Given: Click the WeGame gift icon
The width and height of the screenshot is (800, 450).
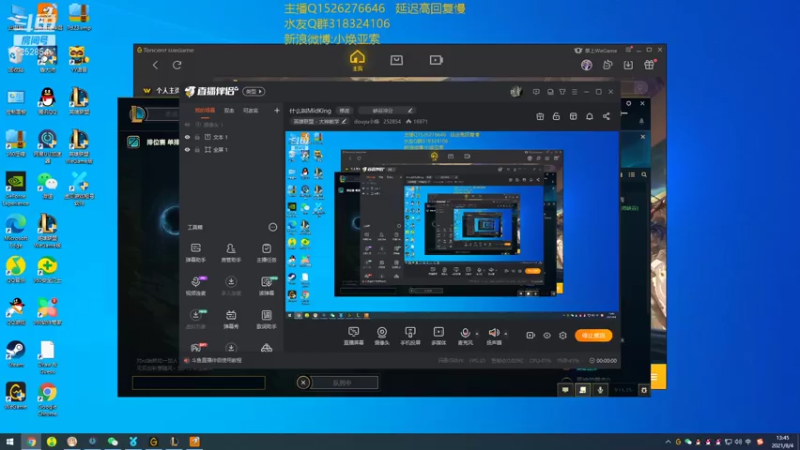Looking at the screenshot, I should click(649, 65).
